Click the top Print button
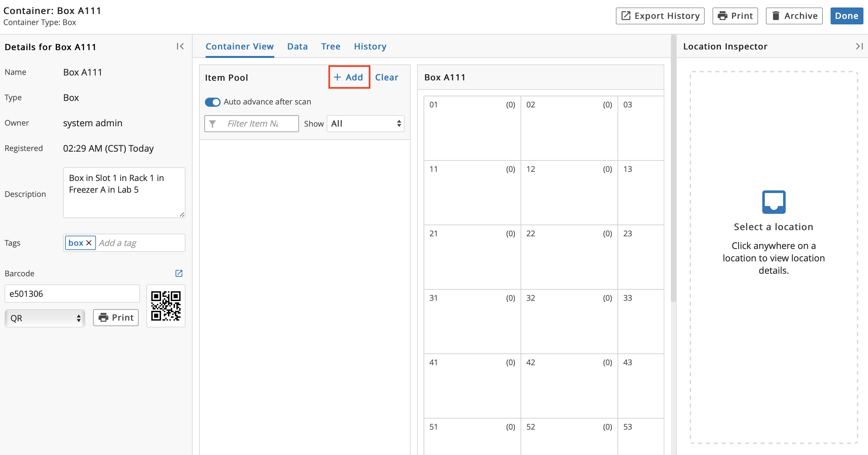 pyautogui.click(x=735, y=16)
